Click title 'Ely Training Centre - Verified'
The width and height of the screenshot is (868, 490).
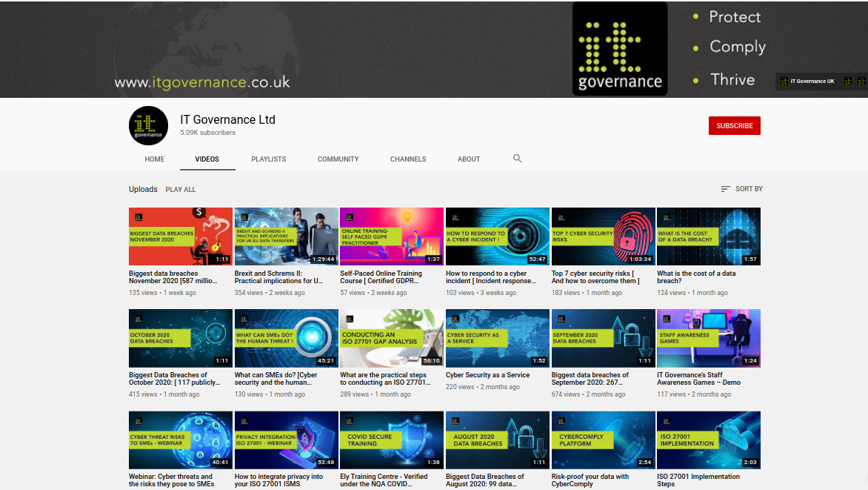tap(384, 480)
